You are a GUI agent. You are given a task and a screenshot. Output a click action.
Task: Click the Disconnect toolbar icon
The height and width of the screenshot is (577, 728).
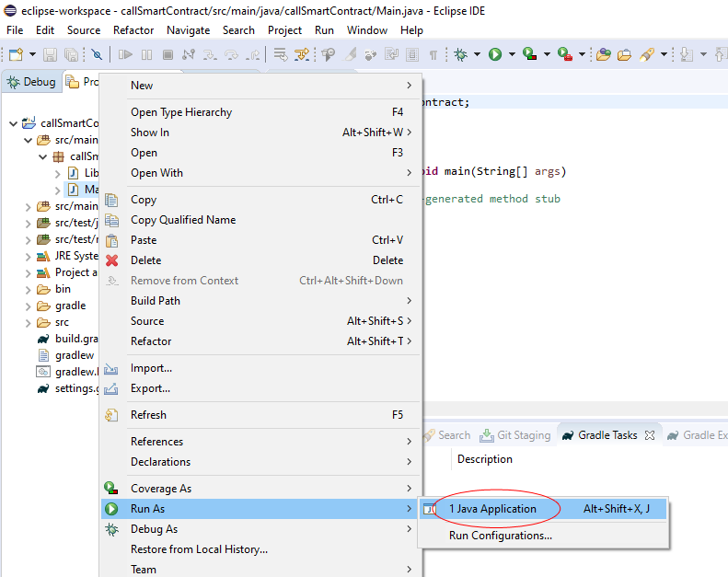click(189, 54)
